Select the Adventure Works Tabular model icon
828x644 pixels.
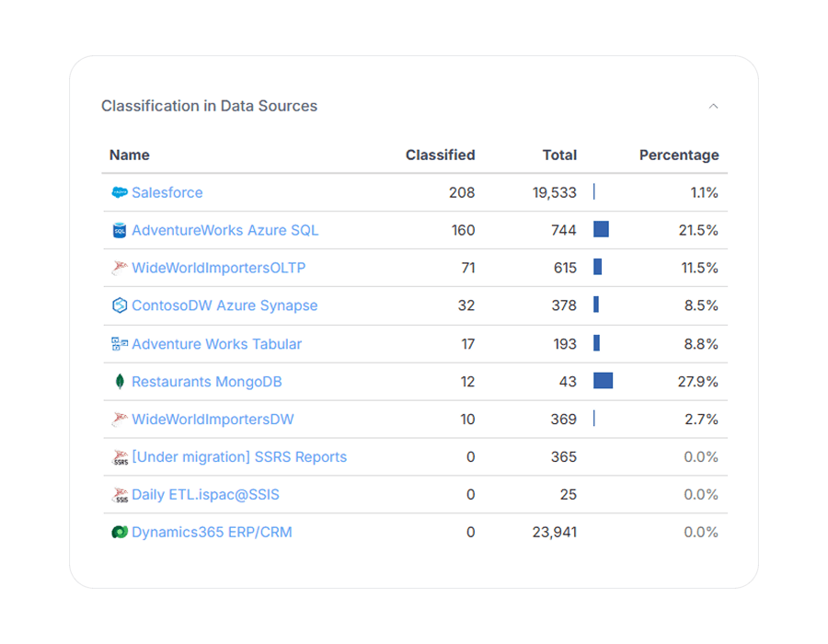coord(119,343)
